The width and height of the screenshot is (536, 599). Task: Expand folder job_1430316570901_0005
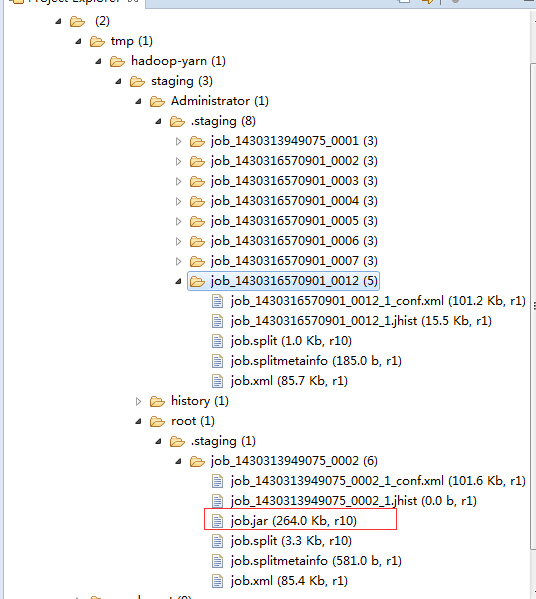178,221
